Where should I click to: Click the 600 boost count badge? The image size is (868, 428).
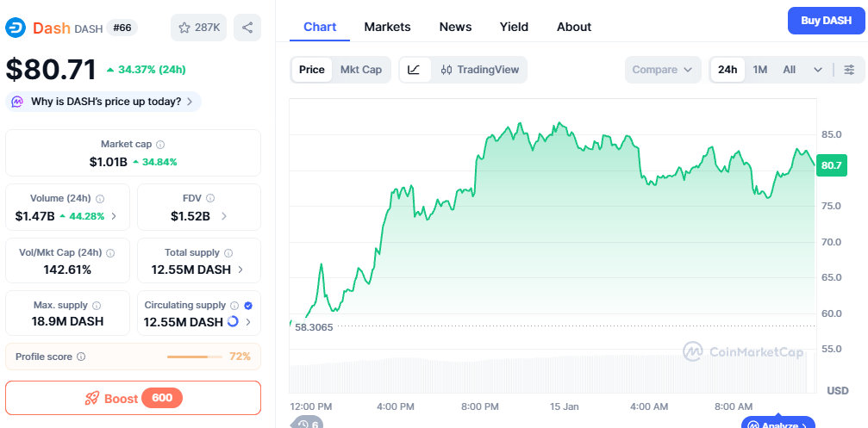point(162,398)
